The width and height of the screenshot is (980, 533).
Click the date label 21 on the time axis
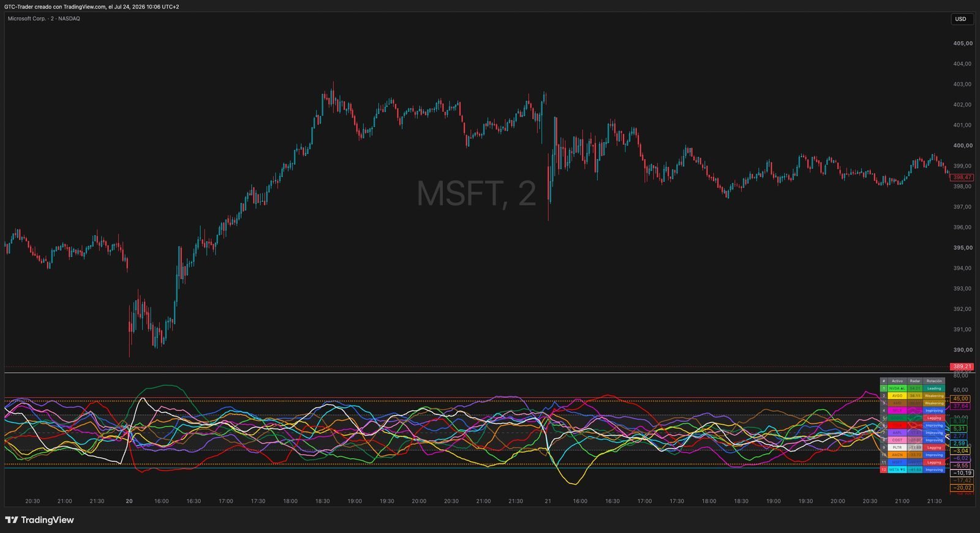tap(548, 501)
